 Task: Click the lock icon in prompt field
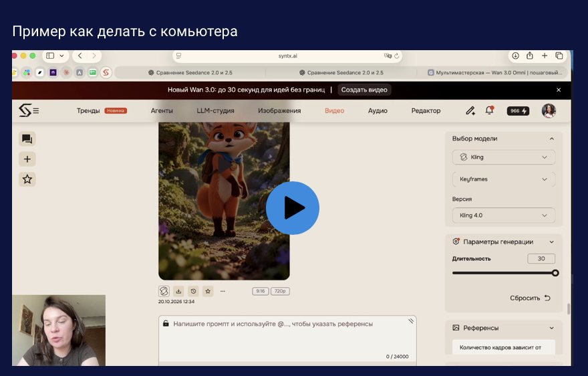click(166, 323)
